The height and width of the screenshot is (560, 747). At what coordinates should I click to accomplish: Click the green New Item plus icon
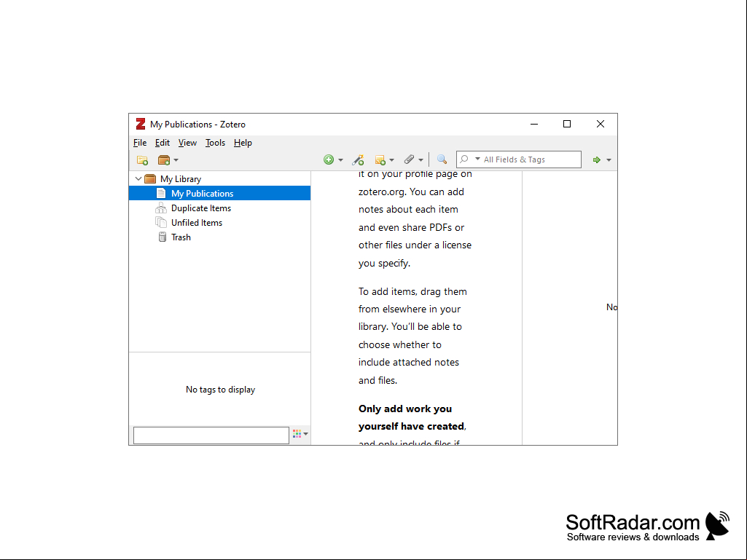(328, 160)
